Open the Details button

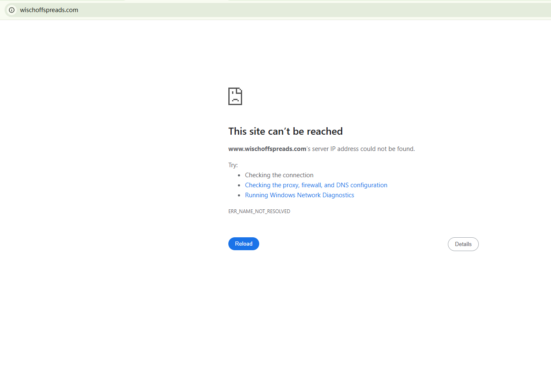463,244
